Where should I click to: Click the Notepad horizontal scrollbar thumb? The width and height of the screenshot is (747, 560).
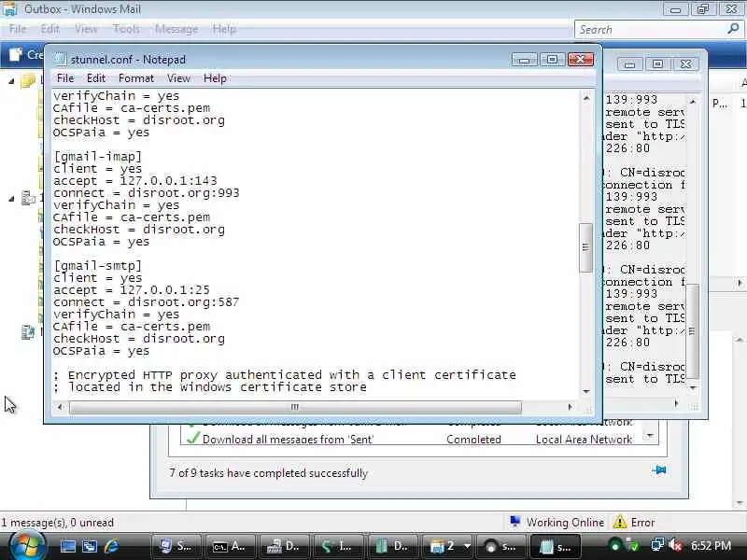coord(295,407)
